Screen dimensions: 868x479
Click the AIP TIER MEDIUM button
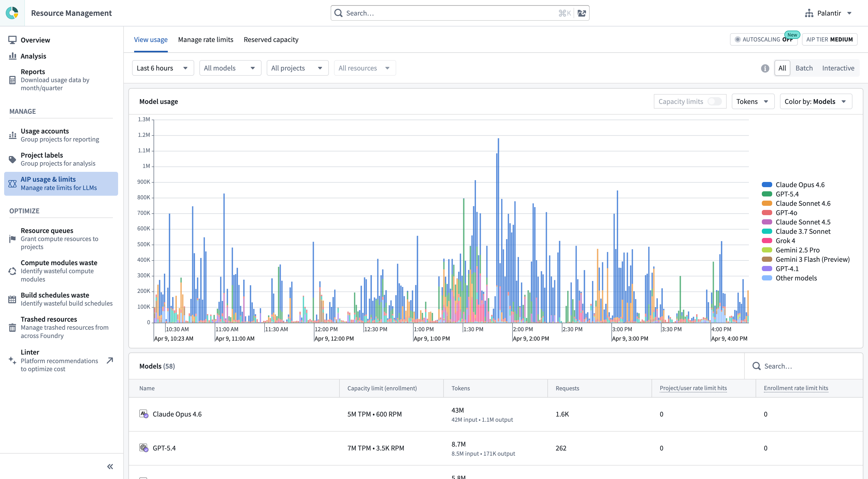(829, 39)
